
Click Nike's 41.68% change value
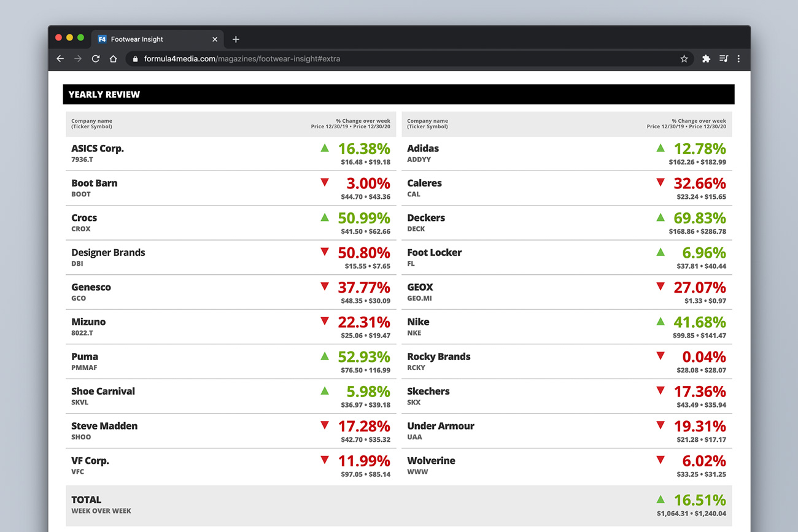click(700, 322)
